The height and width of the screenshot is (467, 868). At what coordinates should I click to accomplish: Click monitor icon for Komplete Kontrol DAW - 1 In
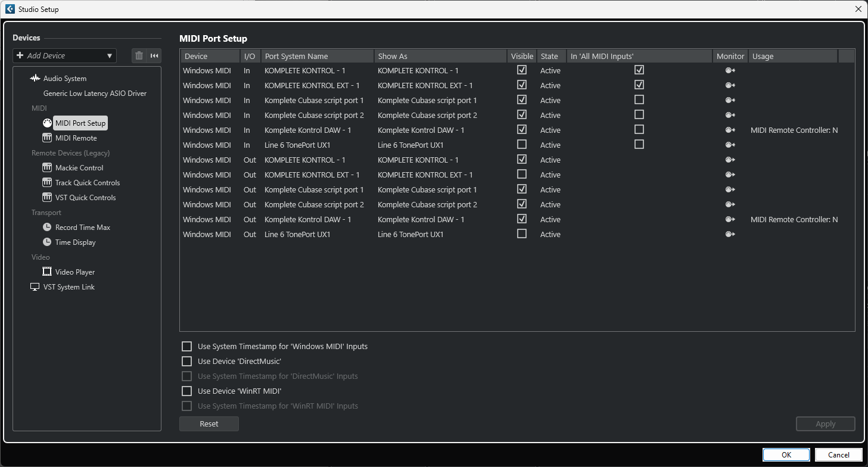tap(730, 130)
